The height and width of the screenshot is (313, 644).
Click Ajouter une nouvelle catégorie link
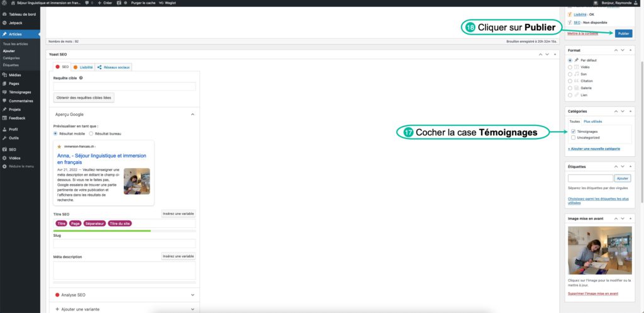(x=594, y=149)
